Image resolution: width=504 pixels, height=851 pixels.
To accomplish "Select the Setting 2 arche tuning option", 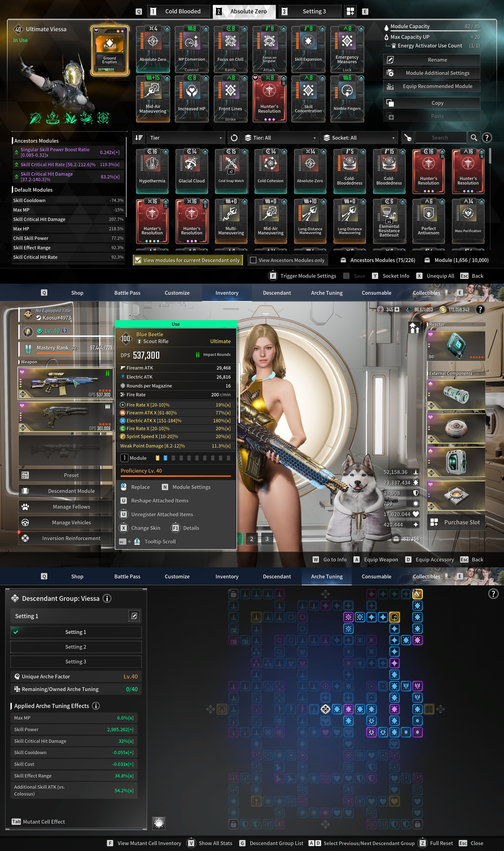I will tap(76, 647).
